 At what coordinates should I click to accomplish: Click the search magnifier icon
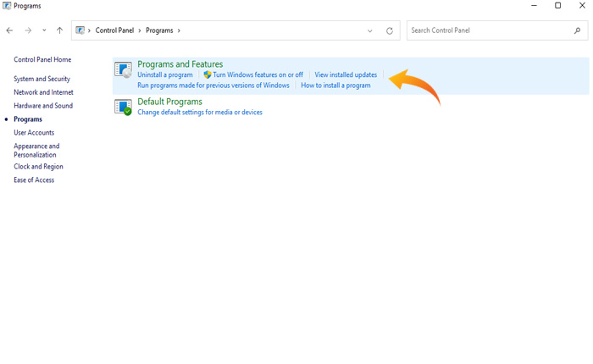578,30
